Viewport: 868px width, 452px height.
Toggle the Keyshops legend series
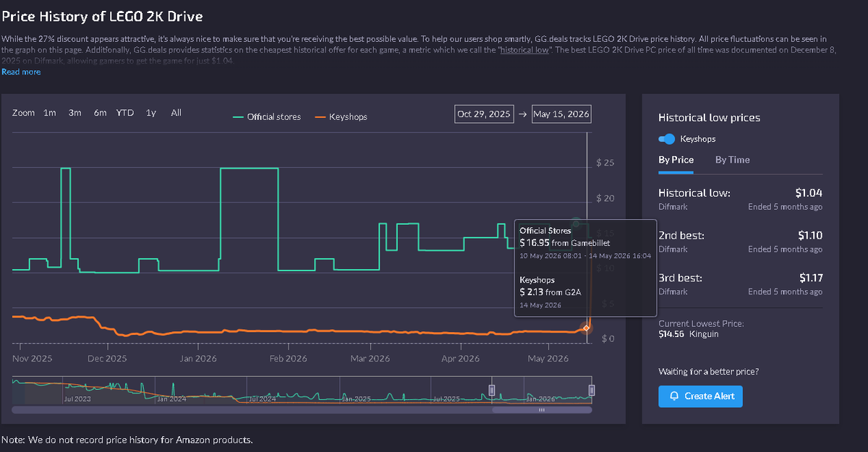[341, 116]
